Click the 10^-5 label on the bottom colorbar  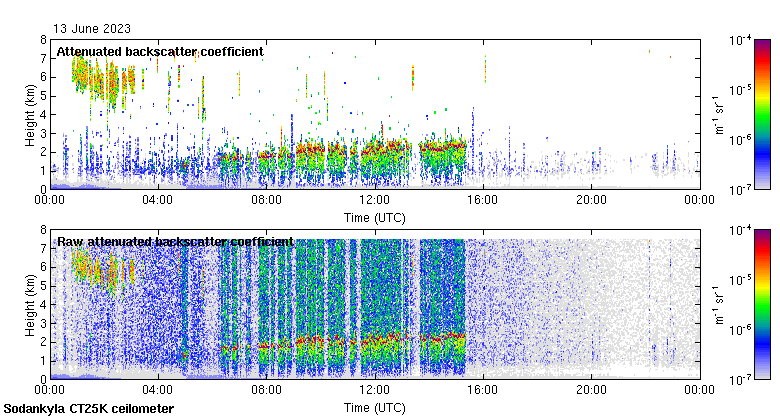pyautogui.click(x=740, y=280)
